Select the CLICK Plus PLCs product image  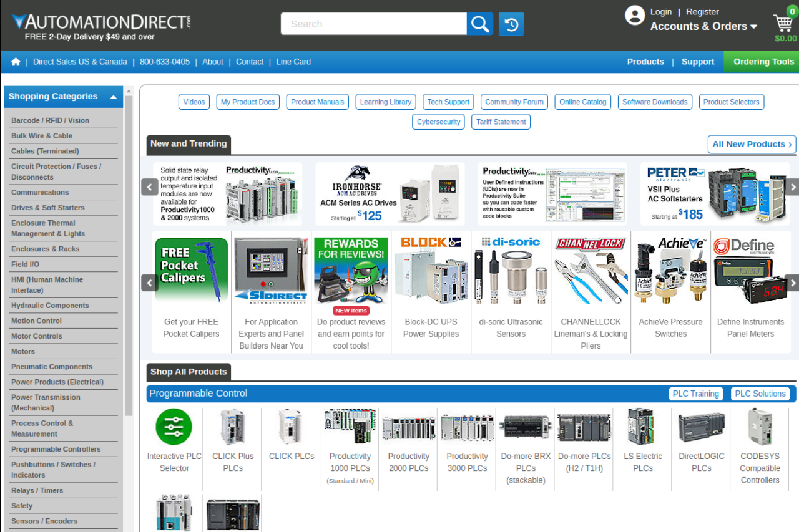click(x=232, y=427)
